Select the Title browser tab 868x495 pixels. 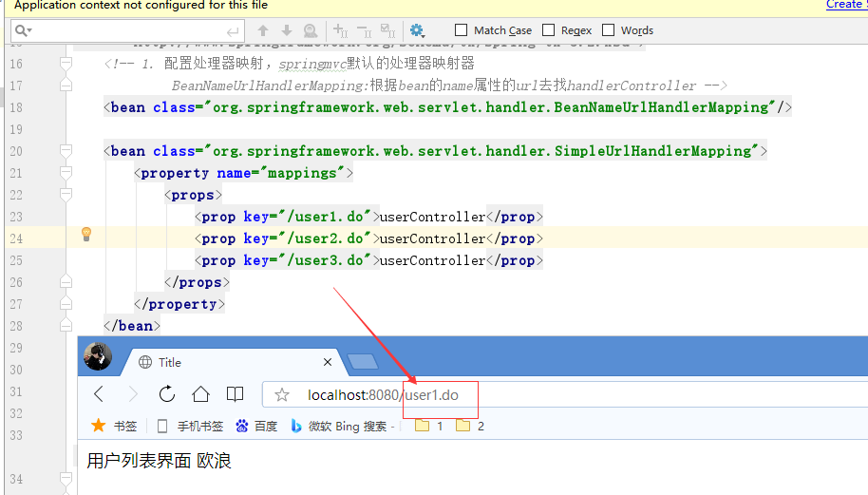[236, 362]
